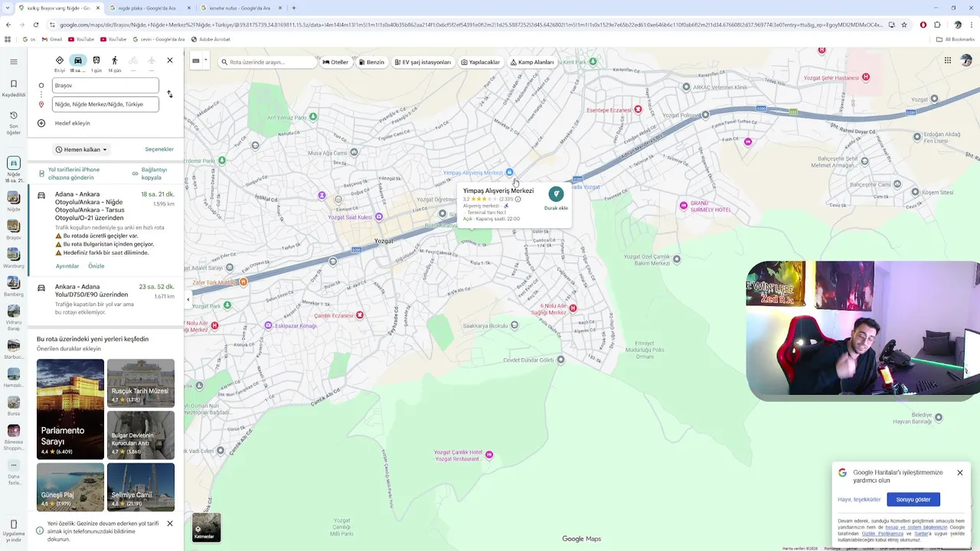Edit the Brașov starting point field
The image size is (980, 551).
click(106, 86)
